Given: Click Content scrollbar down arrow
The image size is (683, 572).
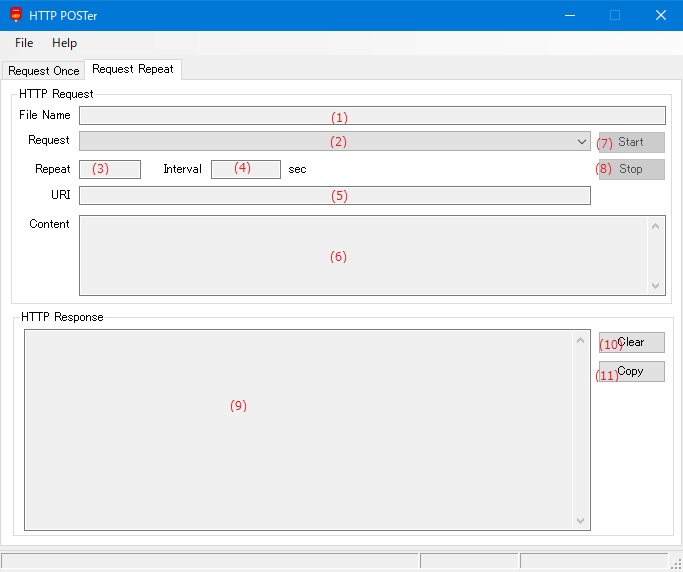Looking at the screenshot, I should click(655, 286).
